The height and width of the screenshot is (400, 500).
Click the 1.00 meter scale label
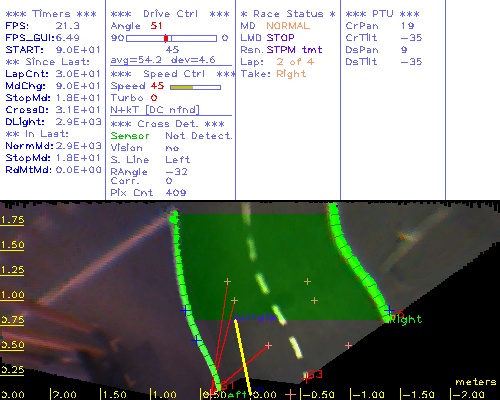coord(12,295)
